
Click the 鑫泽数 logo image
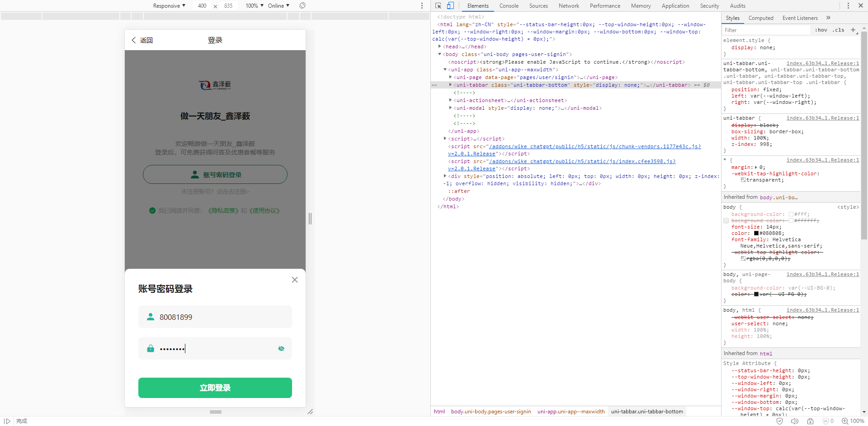[215, 85]
